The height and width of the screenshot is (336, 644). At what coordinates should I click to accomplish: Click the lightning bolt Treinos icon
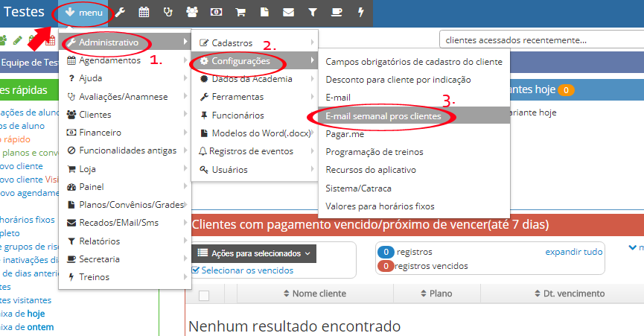361,13
